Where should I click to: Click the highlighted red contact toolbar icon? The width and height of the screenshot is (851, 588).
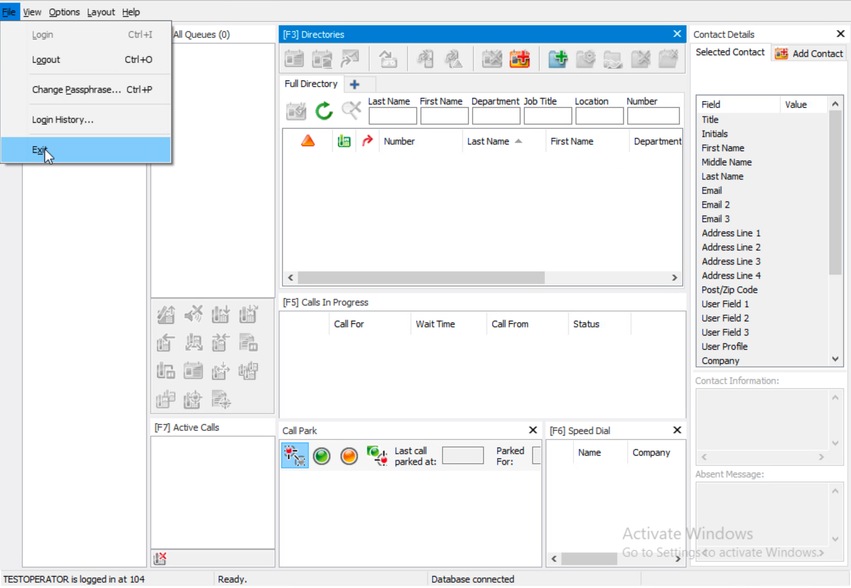[x=520, y=59]
